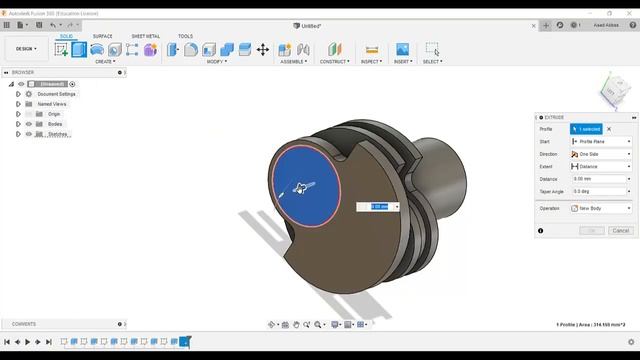This screenshot has height=360, width=640.
Task: Expand the Sketches folder
Action: 18,134
